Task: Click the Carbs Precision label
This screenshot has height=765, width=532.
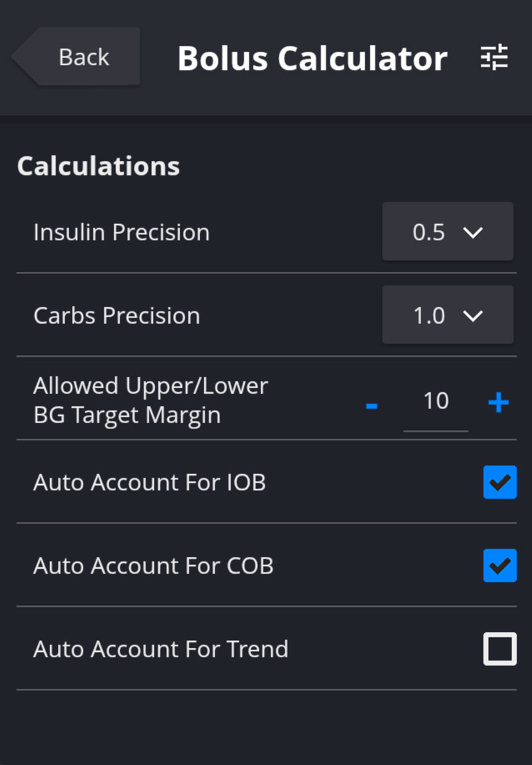Action: click(116, 315)
